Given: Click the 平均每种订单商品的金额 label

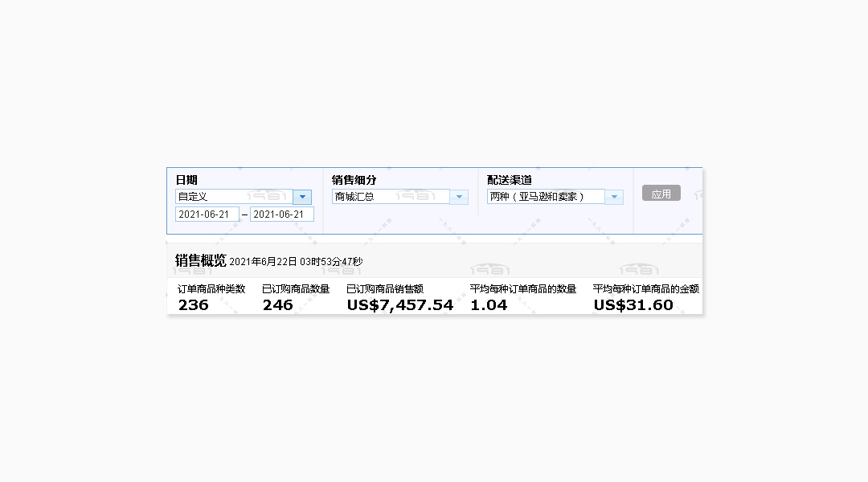Looking at the screenshot, I should (x=646, y=289).
